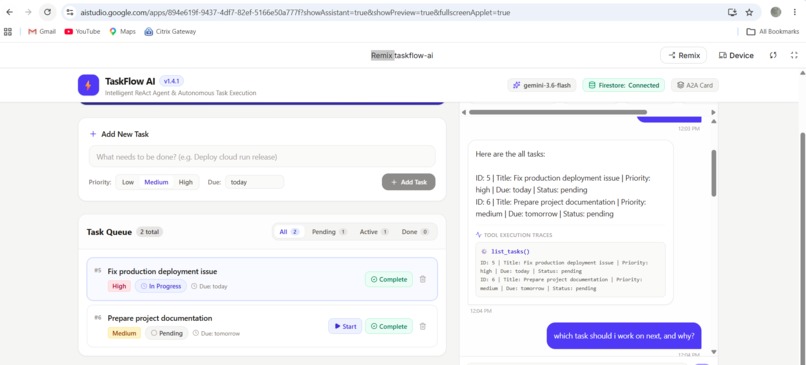Screen dimensions: 806x365
Task: Click the chat scroll-down arrow
Action: tap(713, 352)
